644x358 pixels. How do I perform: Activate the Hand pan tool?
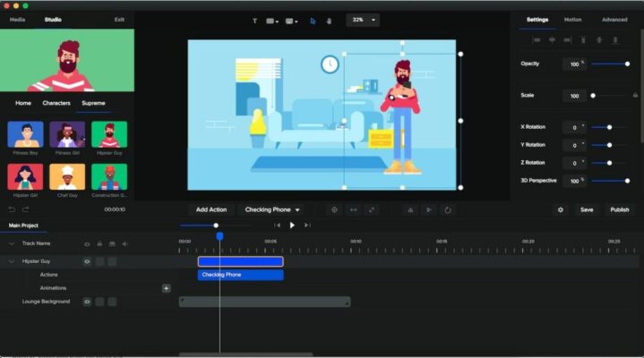[329, 21]
